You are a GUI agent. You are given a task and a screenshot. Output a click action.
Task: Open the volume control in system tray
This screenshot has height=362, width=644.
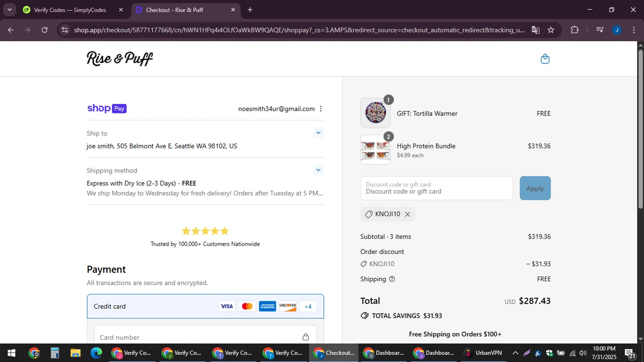[583, 353]
